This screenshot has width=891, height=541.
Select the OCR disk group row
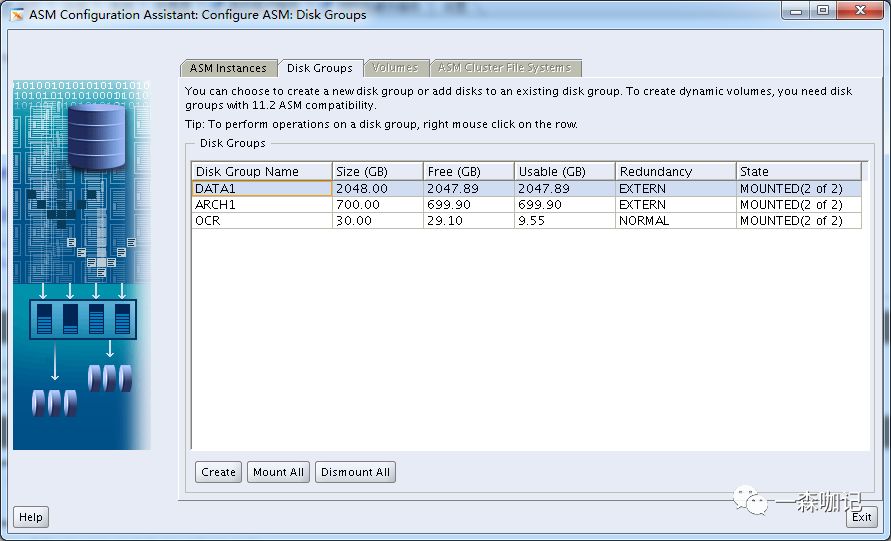(x=261, y=220)
